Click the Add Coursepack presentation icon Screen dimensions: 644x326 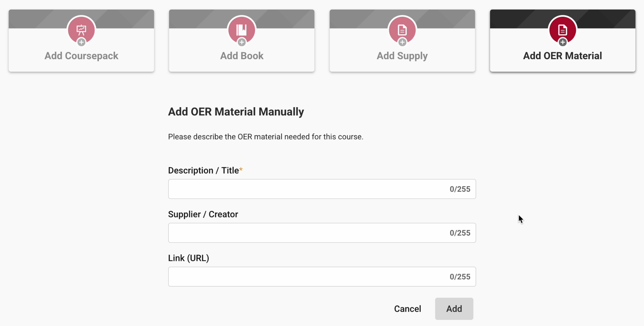81,29
